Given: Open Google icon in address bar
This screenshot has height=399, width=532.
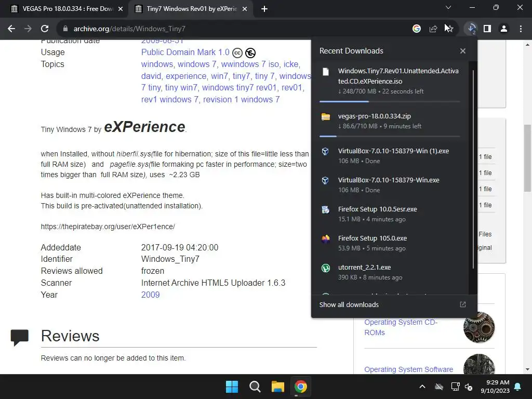Looking at the screenshot, I should (416, 29).
